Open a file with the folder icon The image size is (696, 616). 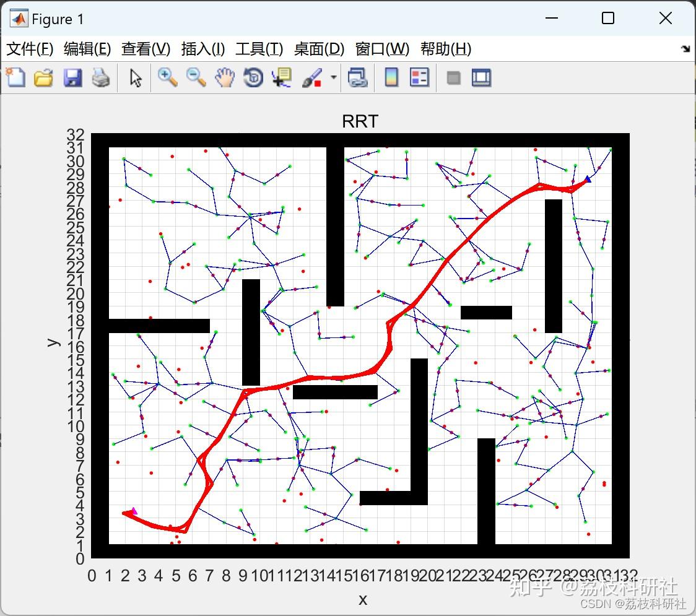pos(43,78)
